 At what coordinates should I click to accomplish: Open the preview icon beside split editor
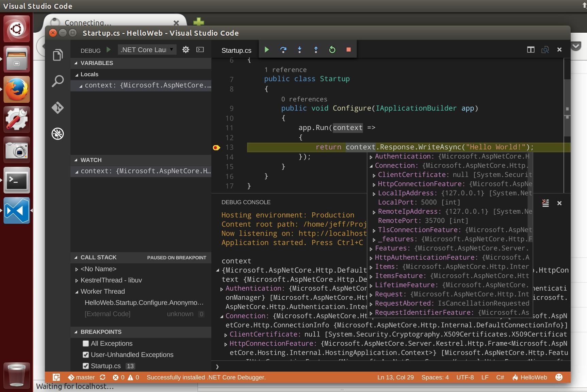pos(545,50)
